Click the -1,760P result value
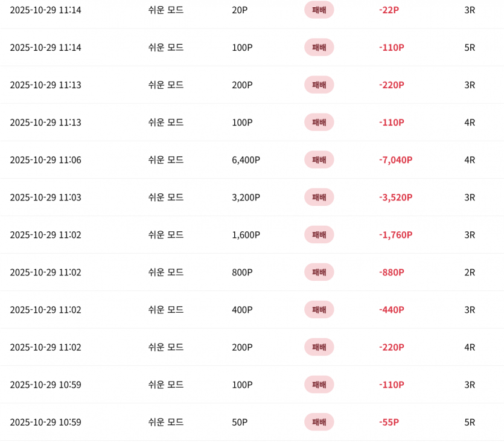This screenshot has width=504, height=442. click(x=395, y=235)
